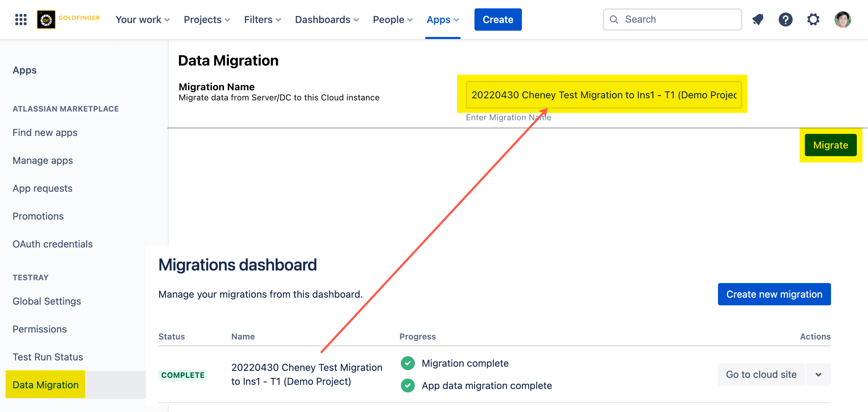868x412 pixels.
Task: Open the Filters dropdown menu
Action: tap(262, 20)
